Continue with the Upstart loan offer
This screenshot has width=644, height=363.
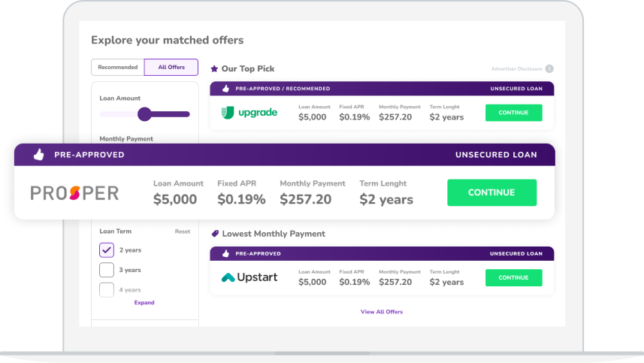pyautogui.click(x=513, y=277)
